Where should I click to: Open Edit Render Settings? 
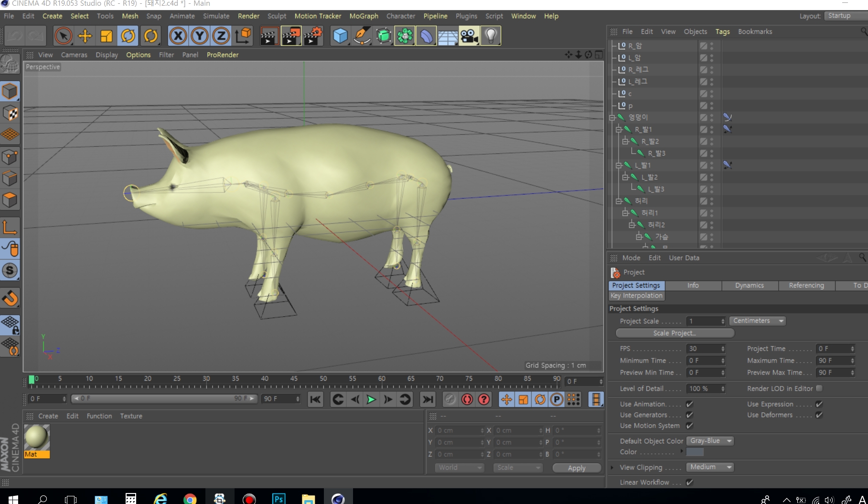point(313,36)
